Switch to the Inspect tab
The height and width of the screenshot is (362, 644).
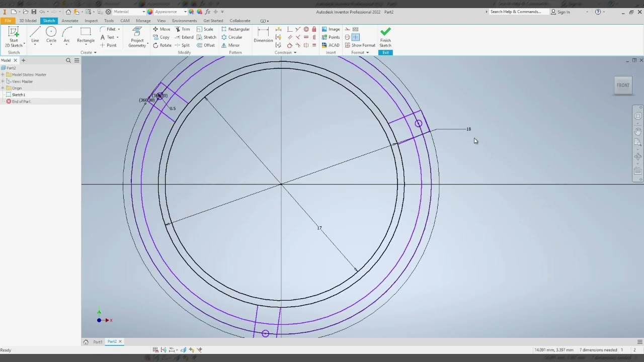tap(91, 21)
